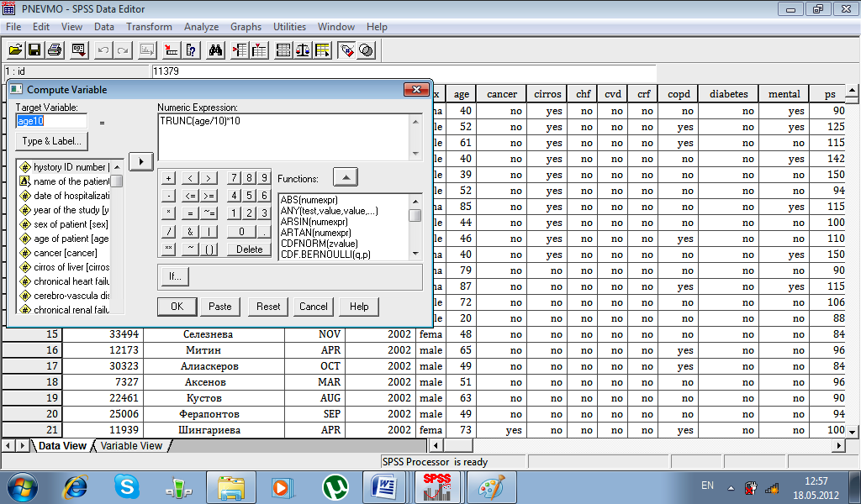Click the Split File toolbar icon
The height and width of the screenshot is (504, 861).
(283, 50)
